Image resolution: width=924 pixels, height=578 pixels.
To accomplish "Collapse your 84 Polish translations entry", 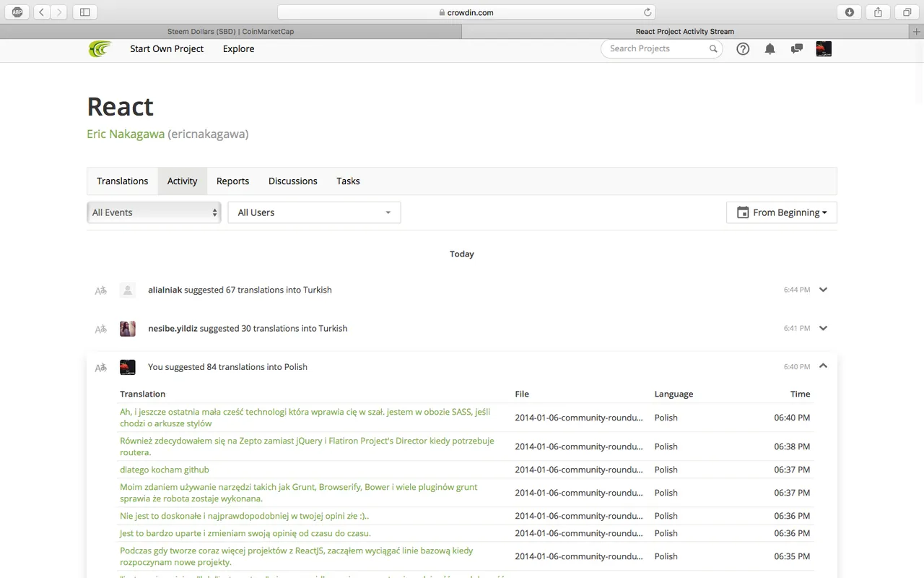I will (x=823, y=366).
